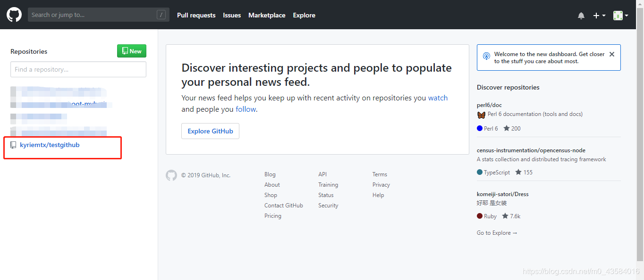Click the slash shortcut key icon in search
Viewport: 644px width, 280px height.
point(161,15)
